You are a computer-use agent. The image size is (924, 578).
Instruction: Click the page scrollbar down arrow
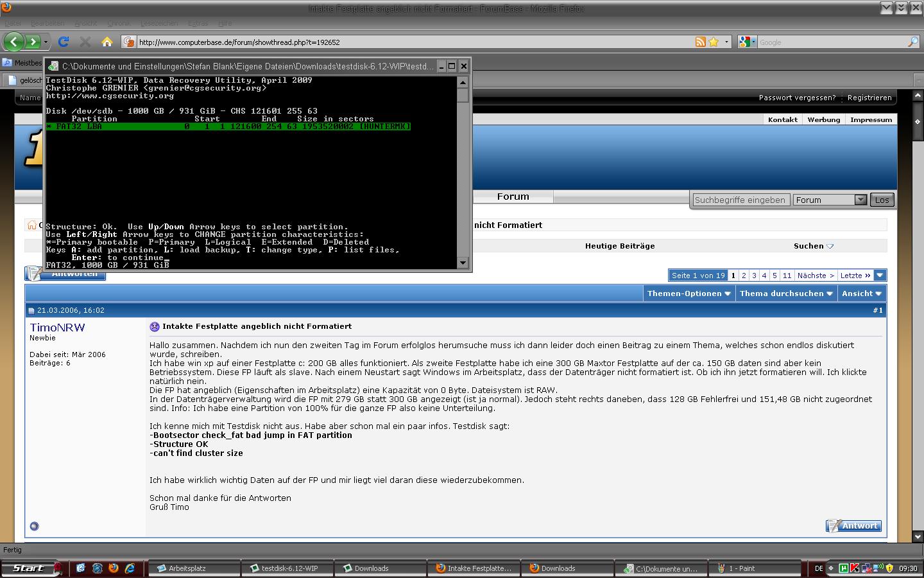click(918, 536)
